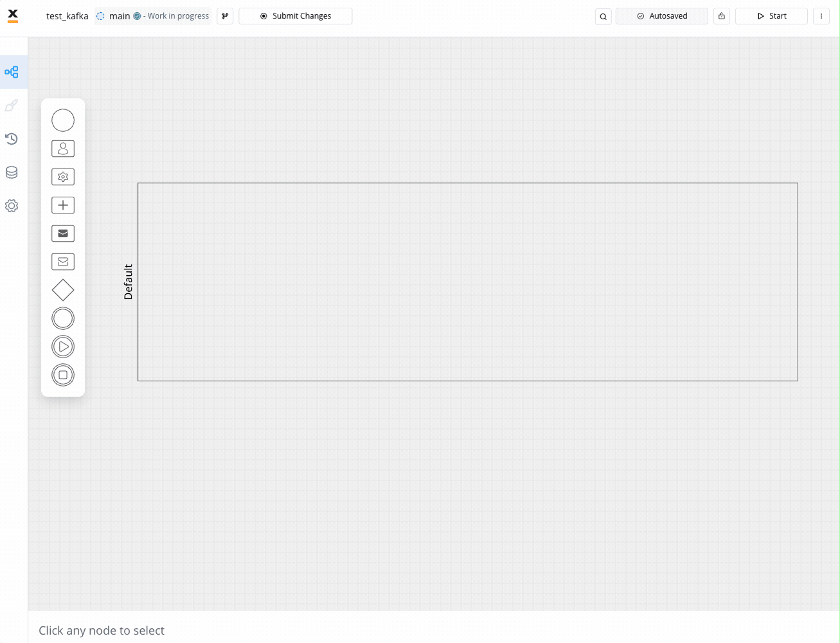Viewport: 840px width, 643px height.
Task: Select the stop-square end event node
Action: click(63, 375)
